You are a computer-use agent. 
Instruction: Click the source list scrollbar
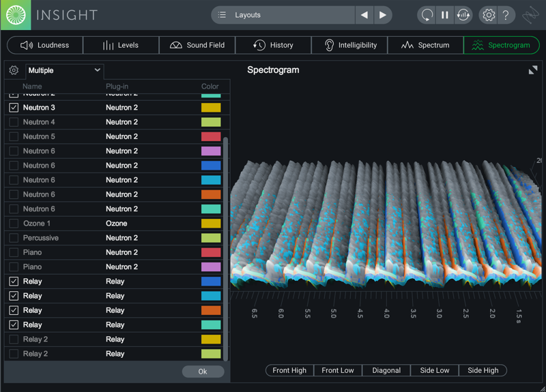[225, 249]
